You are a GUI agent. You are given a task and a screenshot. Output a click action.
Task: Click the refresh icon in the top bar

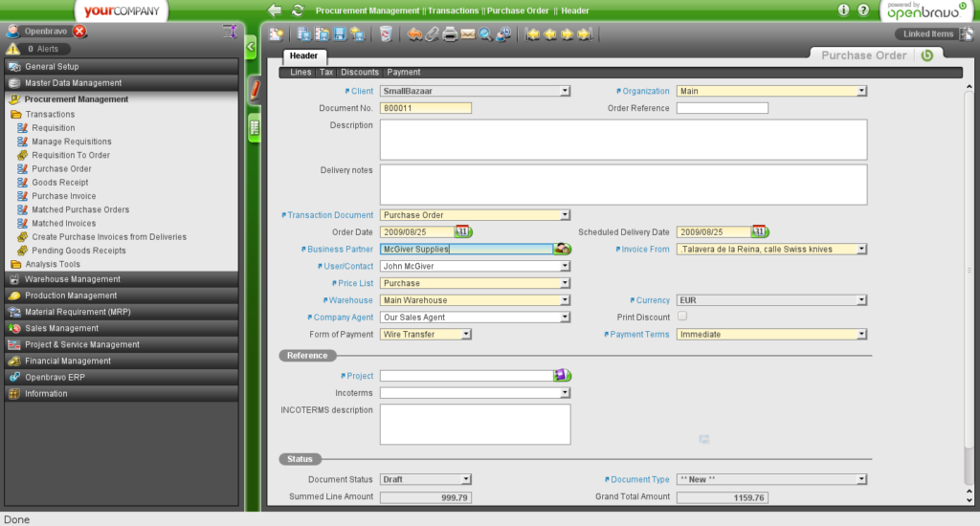click(299, 10)
